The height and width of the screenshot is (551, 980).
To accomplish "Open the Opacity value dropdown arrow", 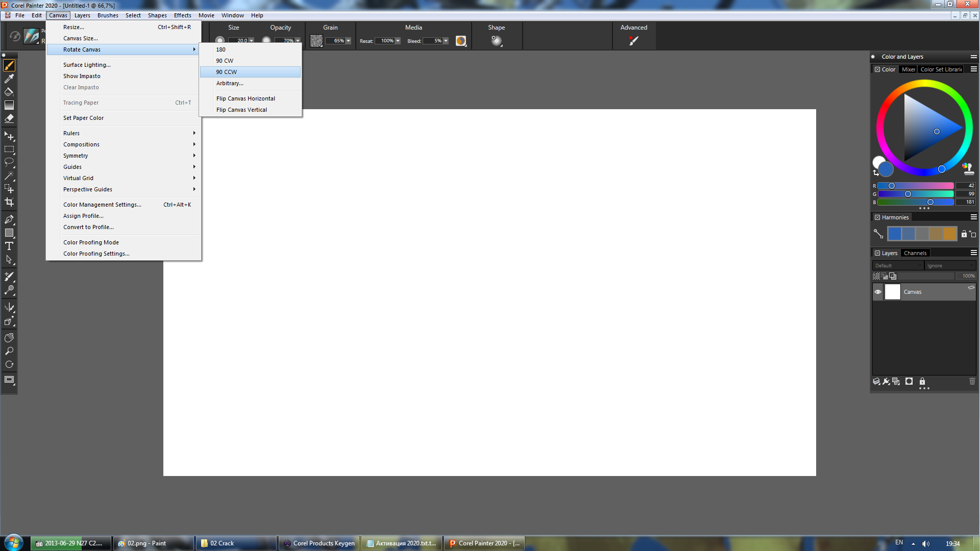I will point(298,41).
